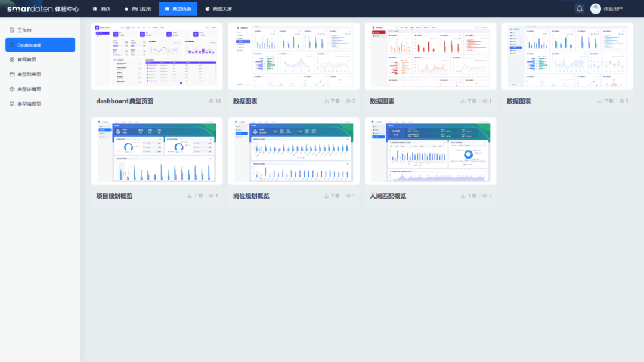The image size is (644, 362).
Task: Open the dashboard典型页面 thumbnail preview
Action: point(157,56)
